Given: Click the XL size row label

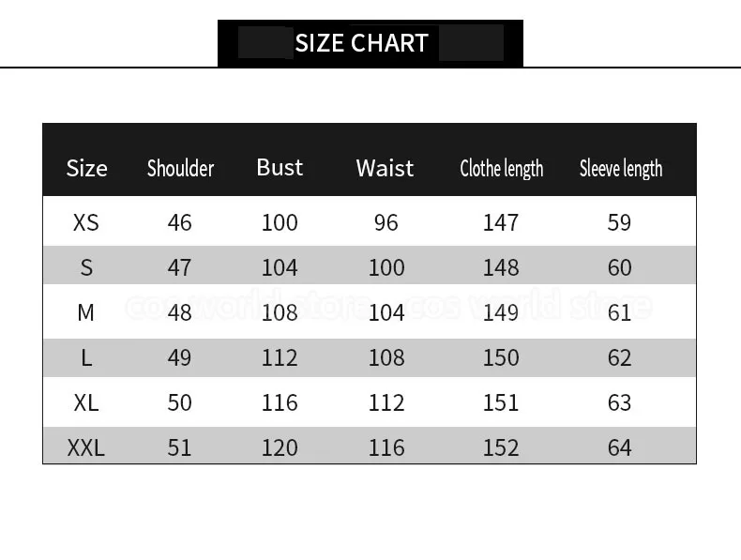Looking at the screenshot, I should [85, 402].
